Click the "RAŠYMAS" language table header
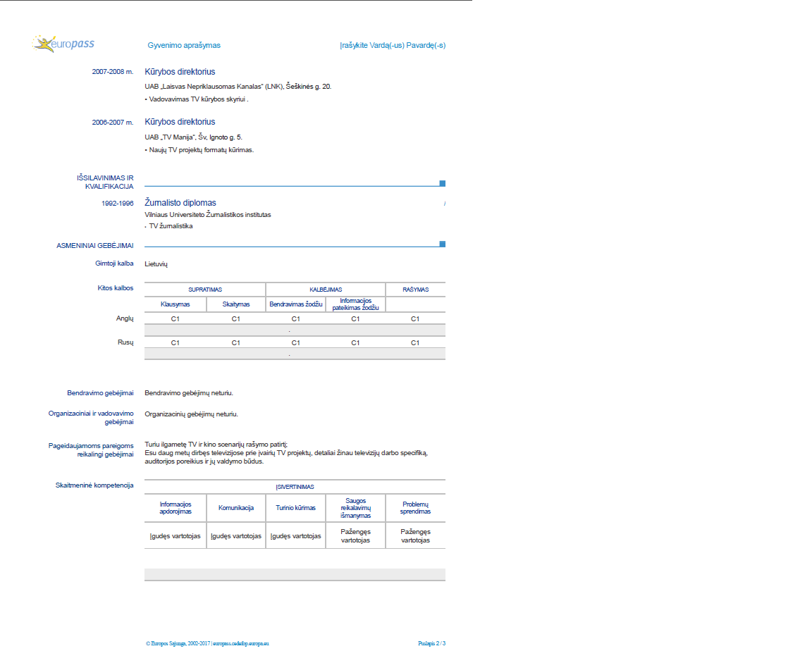The image size is (812, 670). click(x=415, y=290)
